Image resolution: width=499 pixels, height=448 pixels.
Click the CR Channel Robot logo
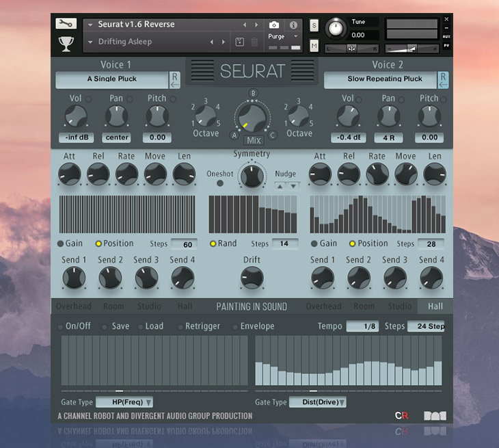tap(402, 416)
